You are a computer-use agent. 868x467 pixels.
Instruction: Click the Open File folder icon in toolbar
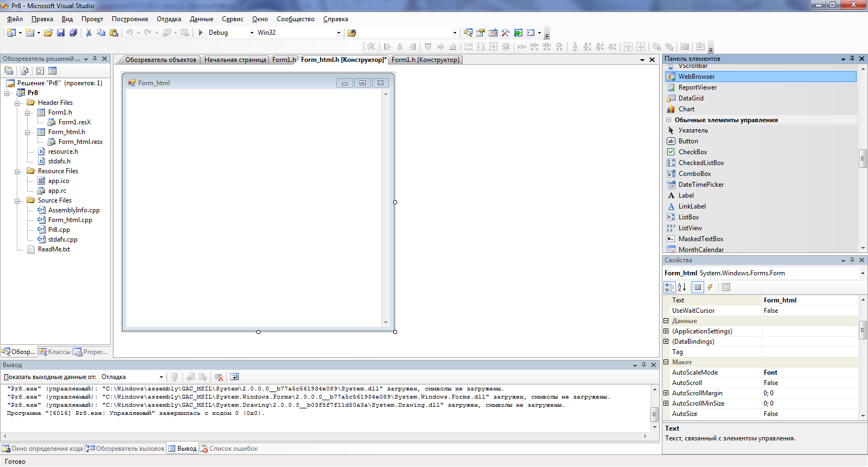48,33
